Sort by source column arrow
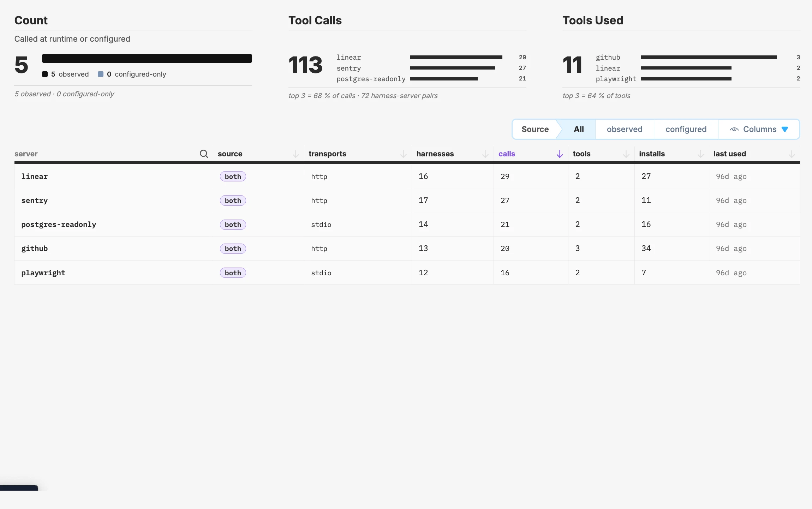The image size is (812, 509). 296,154
